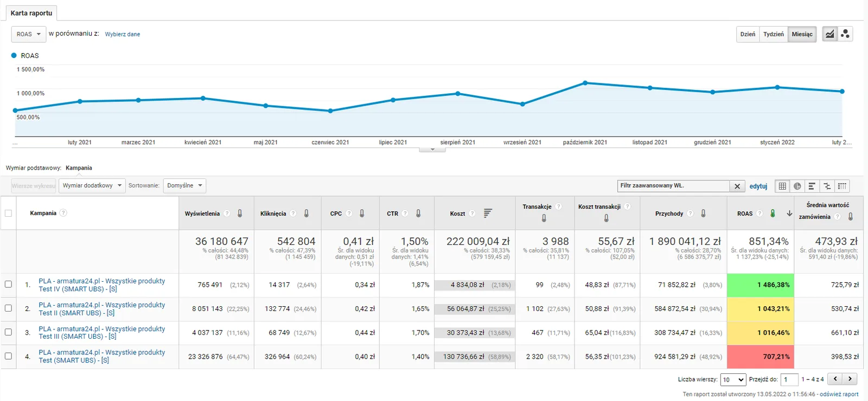Click the Wybierz dane link
The height and width of the screenshot is (401, 868).
(x=123, y=34)
